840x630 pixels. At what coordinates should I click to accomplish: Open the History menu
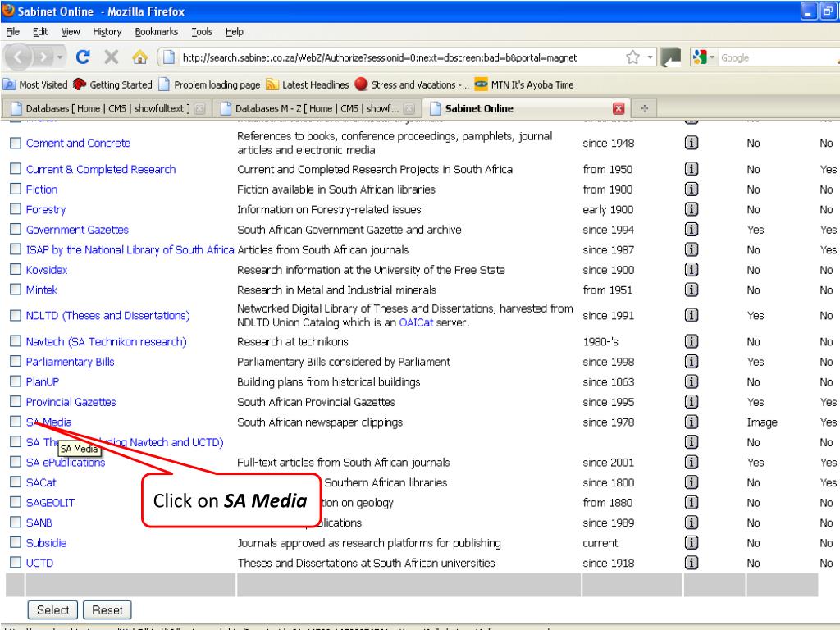107,32
